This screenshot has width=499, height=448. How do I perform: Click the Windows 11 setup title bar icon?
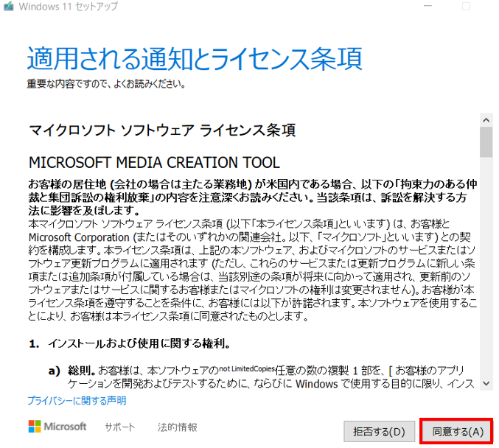click(x=9, y=6)
